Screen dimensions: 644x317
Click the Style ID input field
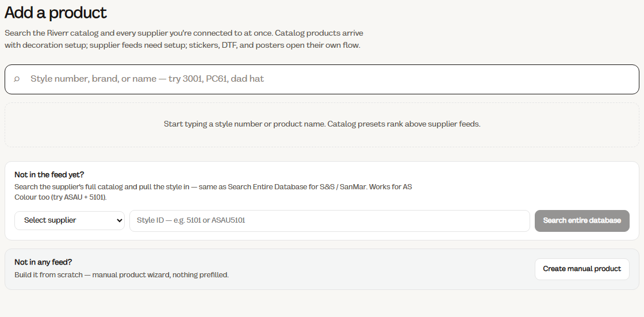[x=329, y=221]
